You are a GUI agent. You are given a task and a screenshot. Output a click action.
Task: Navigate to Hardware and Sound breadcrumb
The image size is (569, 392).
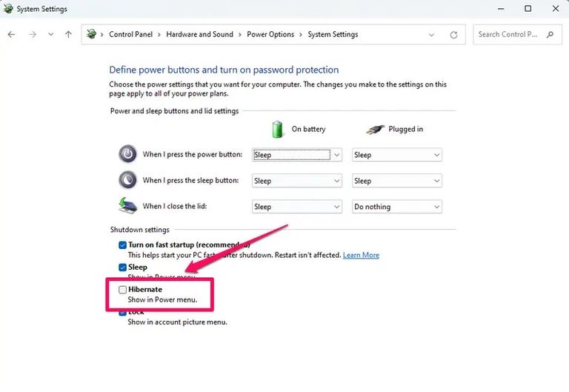[x=199, y=35]
